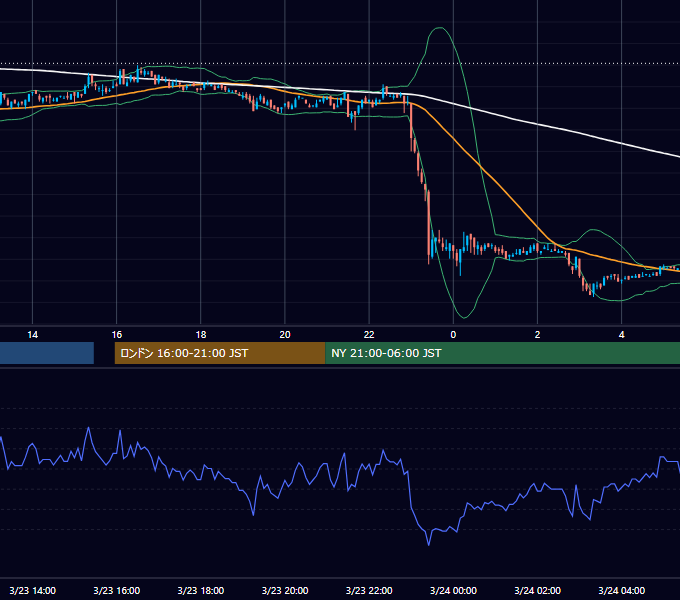Screen dimensions: 680x600
Task: Click the 18 hour axis label
Action: click(201, 335)
